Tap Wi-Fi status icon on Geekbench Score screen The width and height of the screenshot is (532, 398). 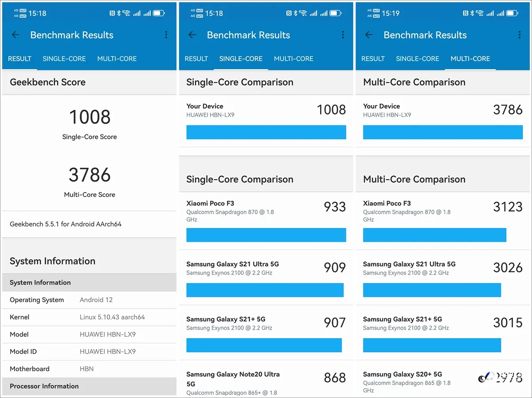[126, 13]
